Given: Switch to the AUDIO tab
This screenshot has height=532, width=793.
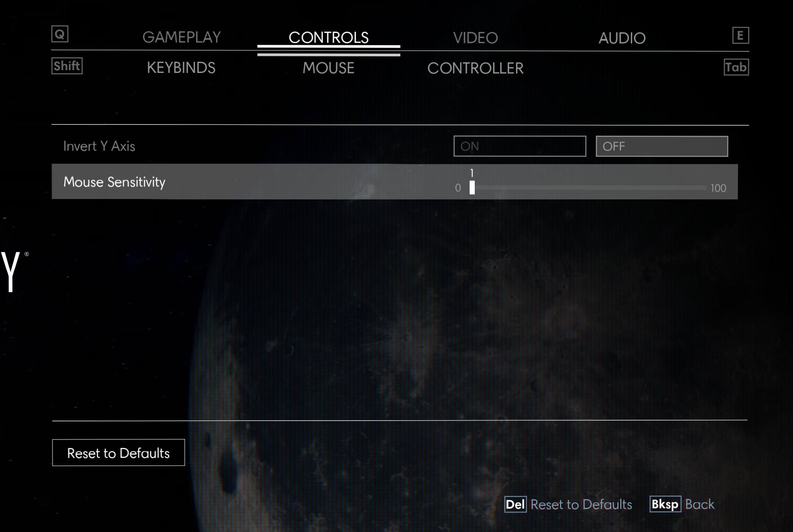Looking at the screenshot, I should tap(622, 37).
